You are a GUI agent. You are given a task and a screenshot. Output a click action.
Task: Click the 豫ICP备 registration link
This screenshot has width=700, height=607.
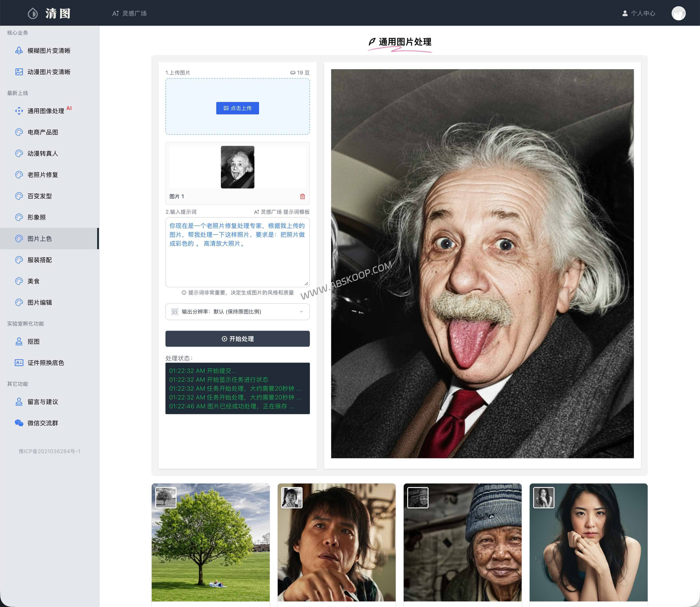point(49,451)
